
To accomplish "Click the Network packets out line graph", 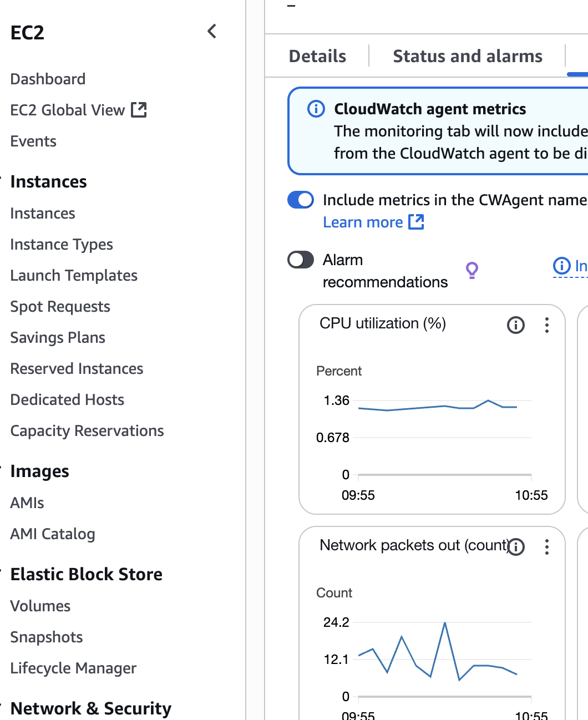I will pos(438,651).
